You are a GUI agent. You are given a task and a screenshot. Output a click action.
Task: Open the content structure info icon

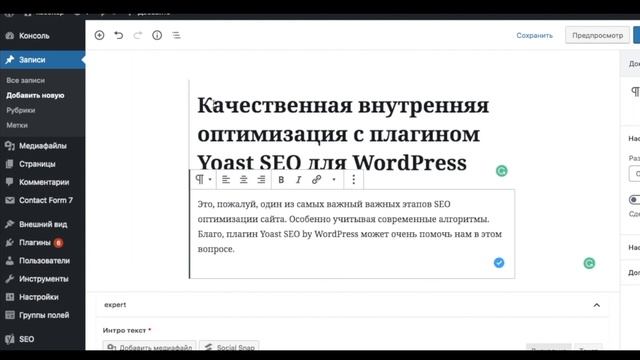(157, 35)
